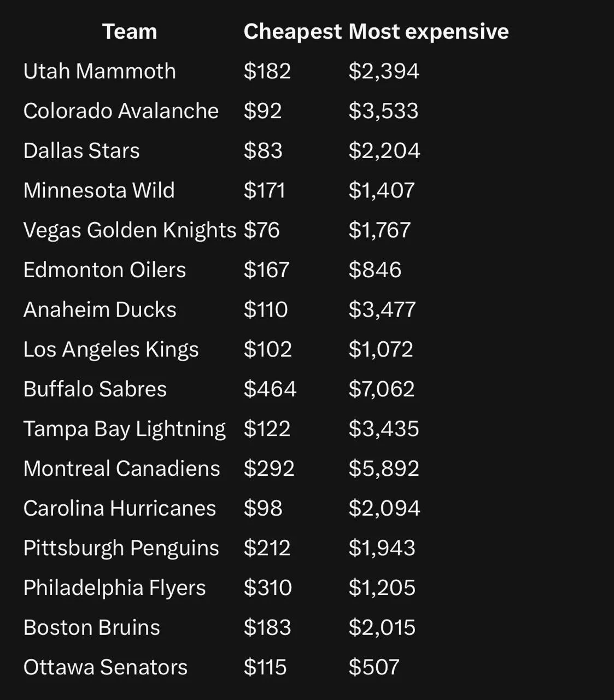The image size is (614, 700).
Task: Select the Boston Bruins team name
Action: coord(91,627)
